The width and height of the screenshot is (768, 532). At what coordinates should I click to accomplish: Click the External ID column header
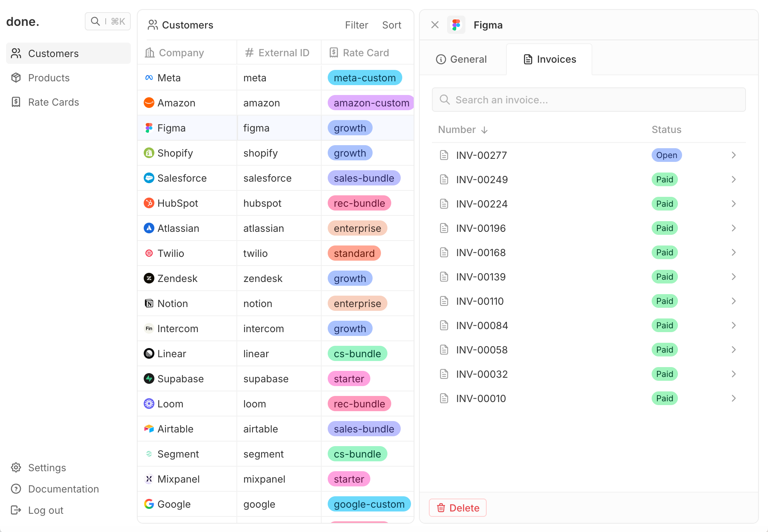(x=279, y=52)
